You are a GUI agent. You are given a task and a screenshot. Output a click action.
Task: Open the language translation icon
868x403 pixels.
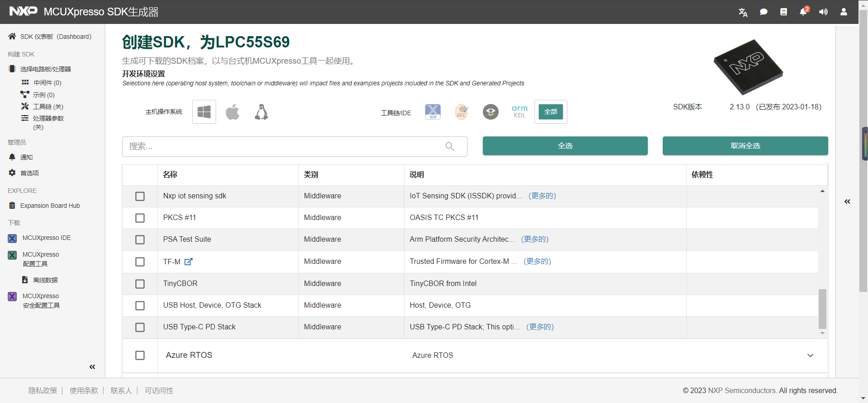(743, 12)
